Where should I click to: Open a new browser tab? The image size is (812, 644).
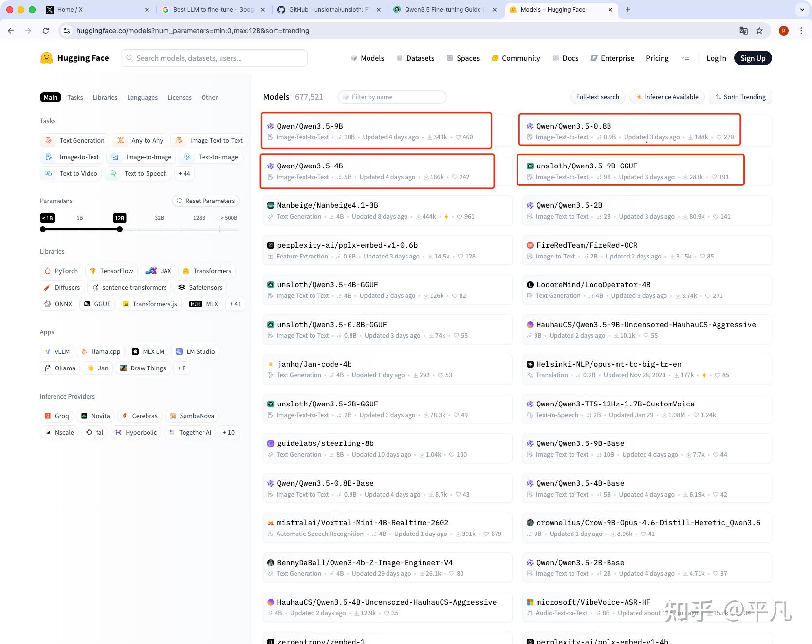pos(628,10)
